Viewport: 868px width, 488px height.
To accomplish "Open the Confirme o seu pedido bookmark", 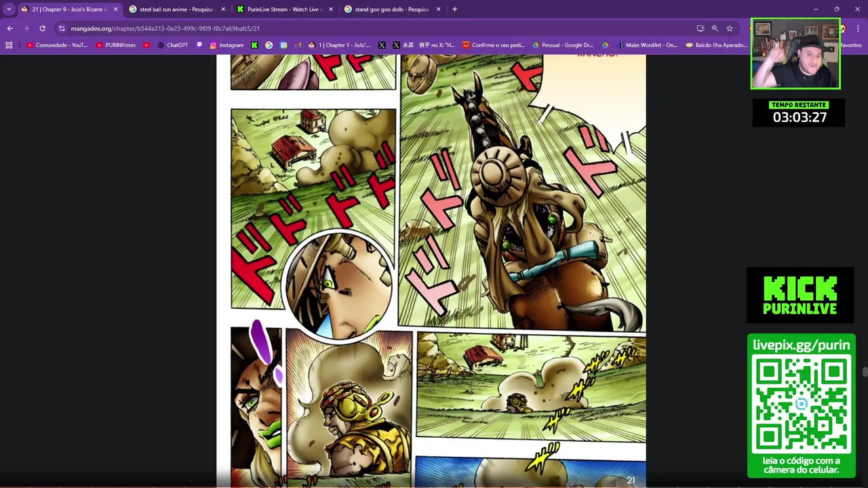I will pos(494,45).
